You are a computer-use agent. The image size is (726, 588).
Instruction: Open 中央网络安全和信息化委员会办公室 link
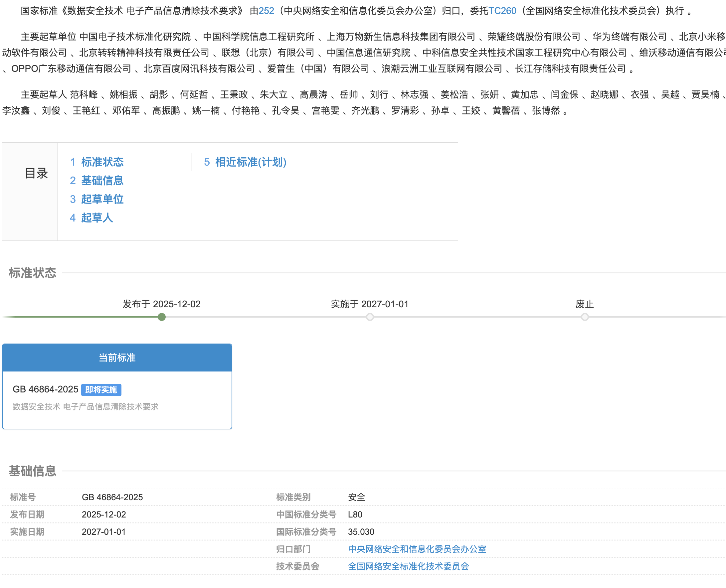point(417,549)
